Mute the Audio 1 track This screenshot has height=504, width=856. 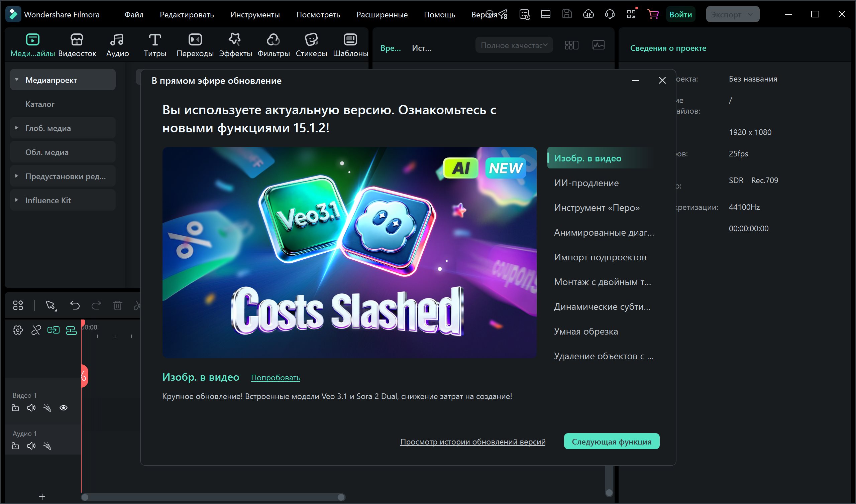[31, 446]
